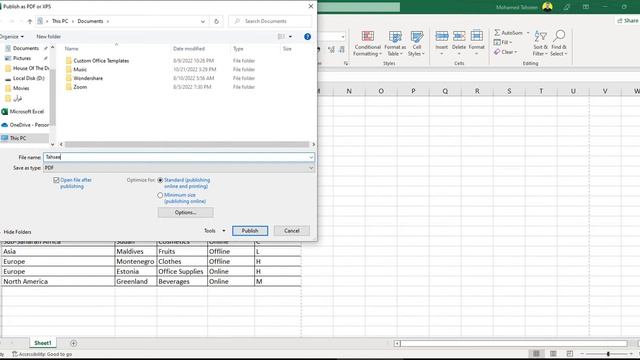Viewport: 640px width, 360px height.
Task: Open Clear options in Editing group
Action: [x=505, y=52]
